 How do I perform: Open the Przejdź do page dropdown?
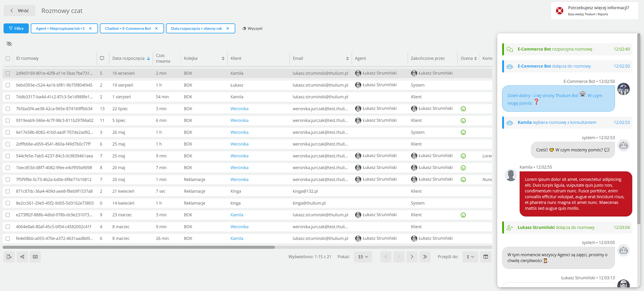coord(470,257)
